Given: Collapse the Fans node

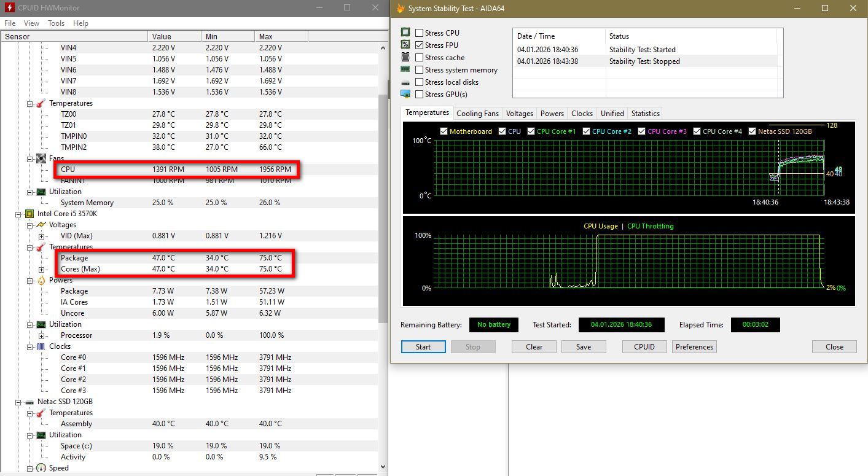Looking at the screenshot, I should (29, 158).
